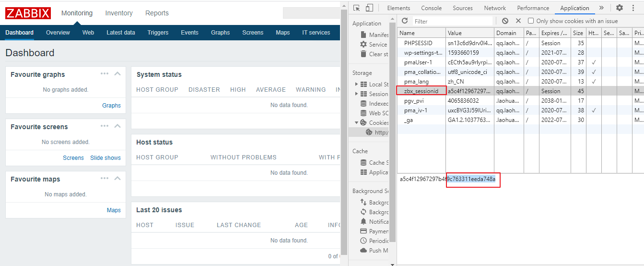Open DevTools settings gear
Screen dimensions: 644x266
tap(620, 8)
